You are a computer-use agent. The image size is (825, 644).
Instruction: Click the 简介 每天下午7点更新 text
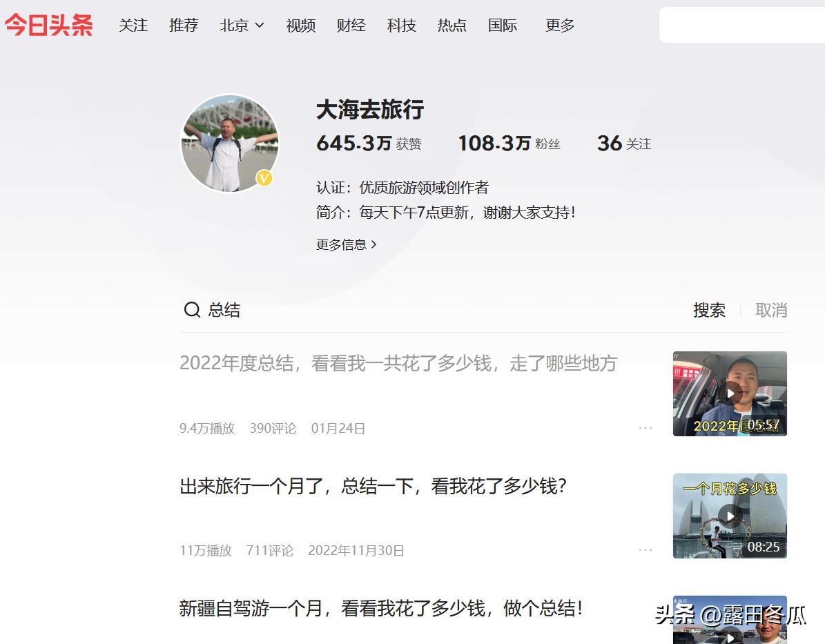[x=446, y=213]
